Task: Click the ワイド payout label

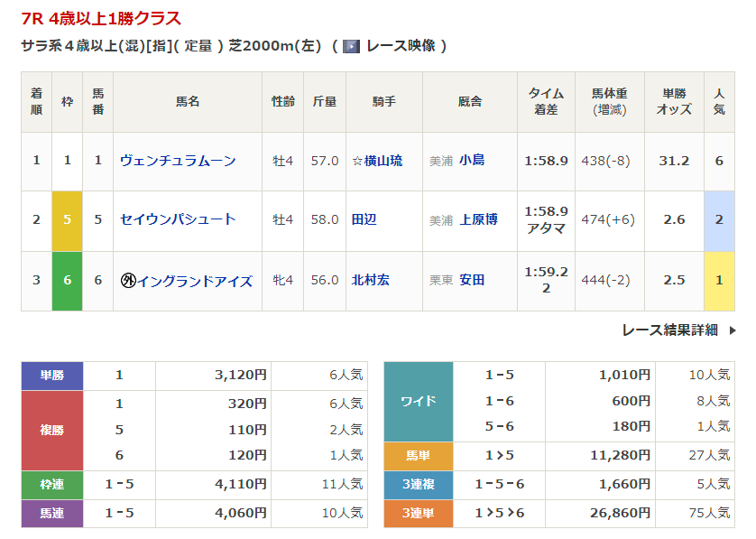Action: coord(419,401)
